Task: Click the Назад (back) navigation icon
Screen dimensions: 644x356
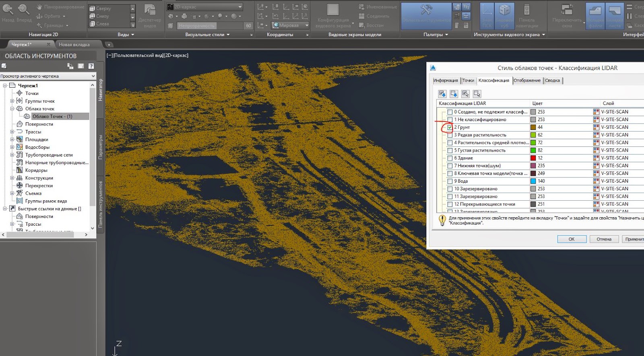Action: point(8,10)
